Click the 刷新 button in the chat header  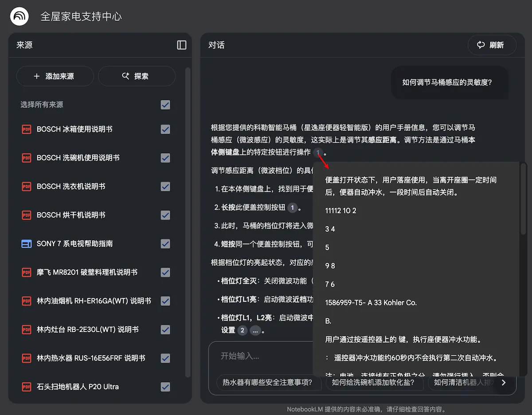pos(492,45)
